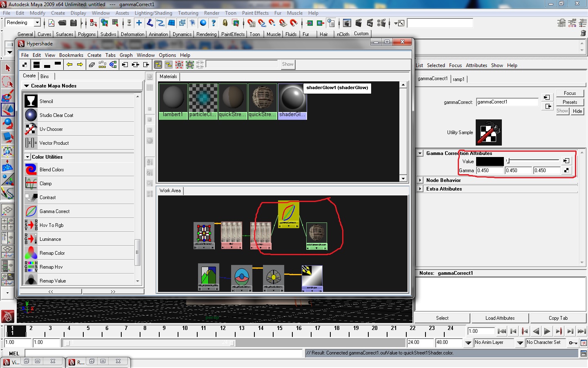Click the first Gamma 0.450 field
The height and width of the screenshot is (368, 588).
tap(490, 171)
